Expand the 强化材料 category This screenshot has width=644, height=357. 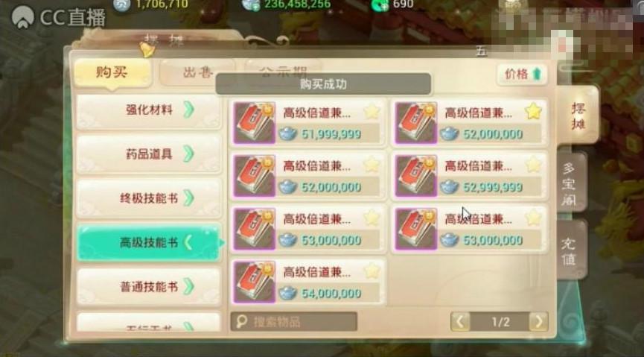coord(149,110)
